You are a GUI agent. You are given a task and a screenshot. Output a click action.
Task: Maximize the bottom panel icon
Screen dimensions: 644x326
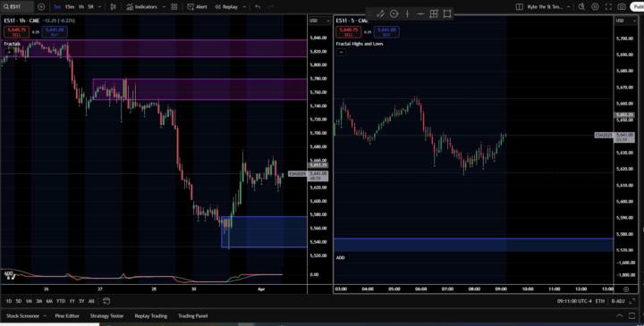632,316
